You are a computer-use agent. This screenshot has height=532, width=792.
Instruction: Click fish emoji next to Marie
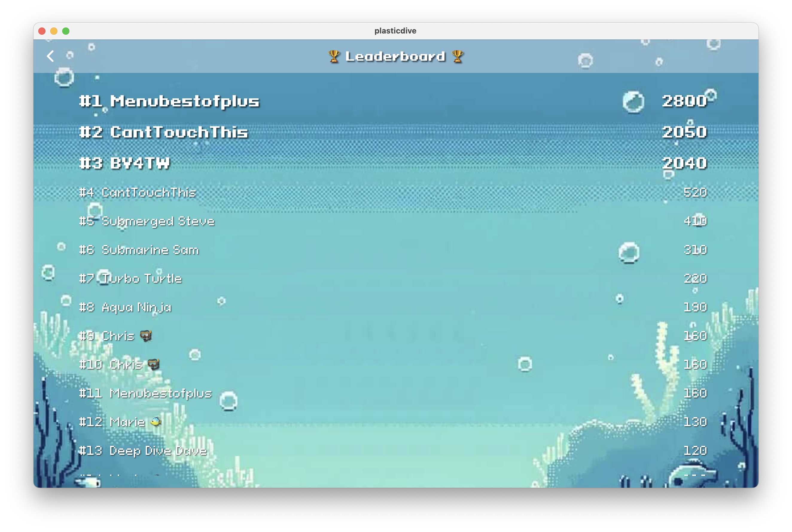pos(156,422)
